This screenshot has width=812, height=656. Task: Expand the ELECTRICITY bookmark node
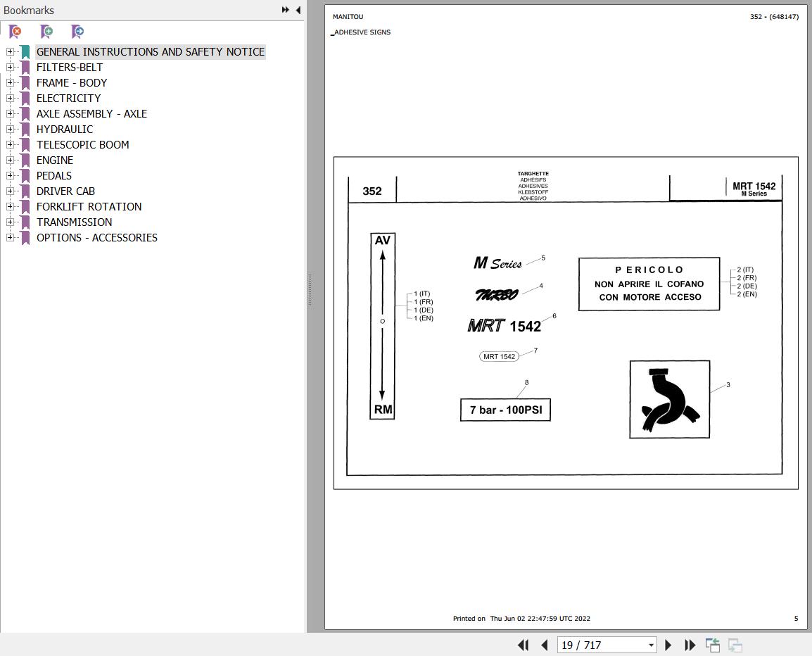(x=10, y=99)
